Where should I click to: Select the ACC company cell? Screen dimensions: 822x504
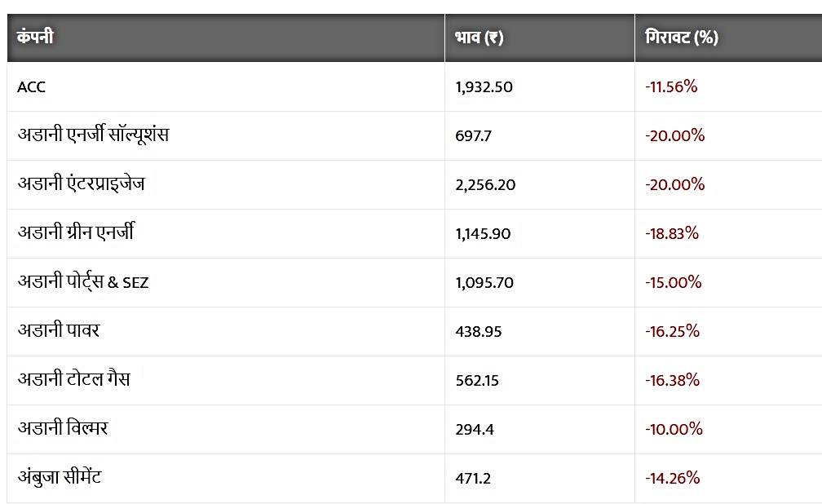point(32,86)
